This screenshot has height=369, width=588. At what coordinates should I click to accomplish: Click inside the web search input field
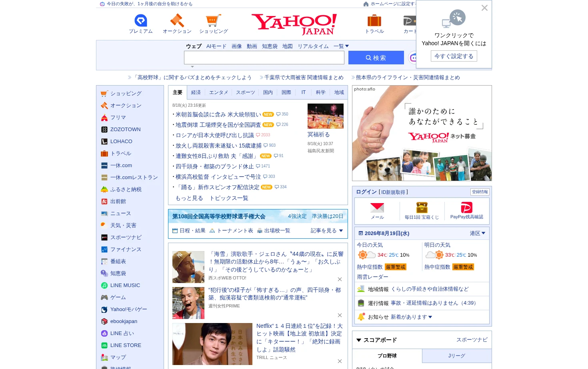point(264,58)
